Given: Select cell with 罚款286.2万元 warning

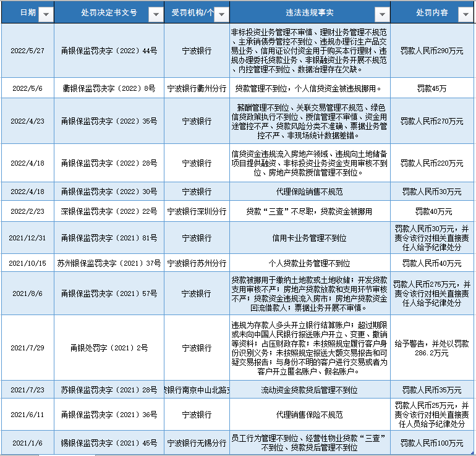Looking at the screenshot, I should pyautogui.click(x=431, y=348).
